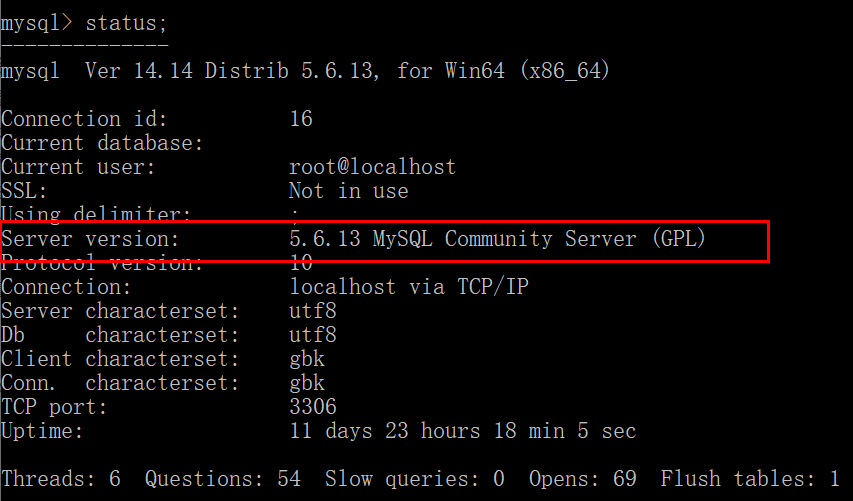The height and width of the screenshot is (501, 853).
Task: Select 'localhost via TCP/IP' value
Action: (x=409, y=287)
